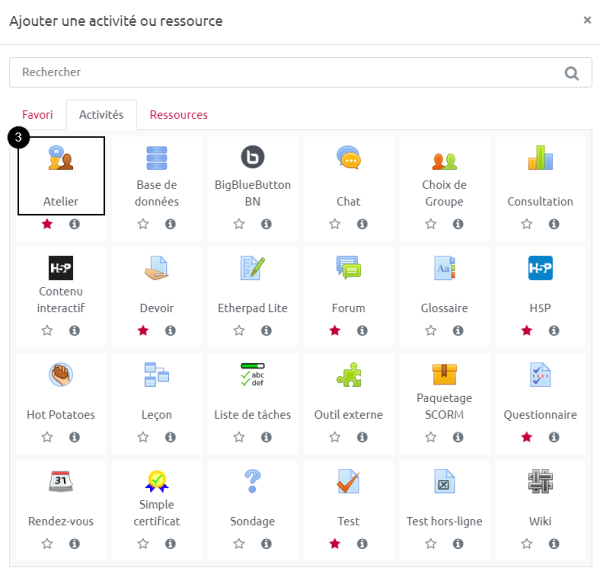This screenshot has width=600, height=571.
Task: Switch to the Favori tab
Action: pyautogui.click(x=37, y=115)
